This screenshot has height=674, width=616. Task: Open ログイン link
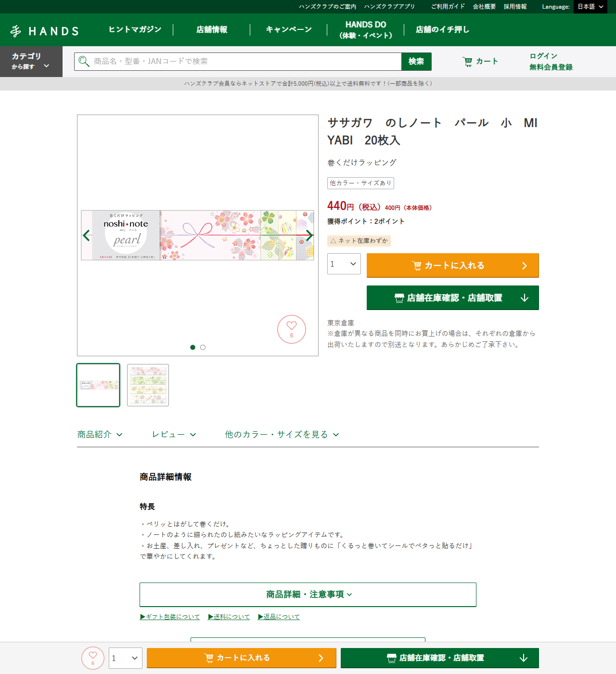(543, 56)
